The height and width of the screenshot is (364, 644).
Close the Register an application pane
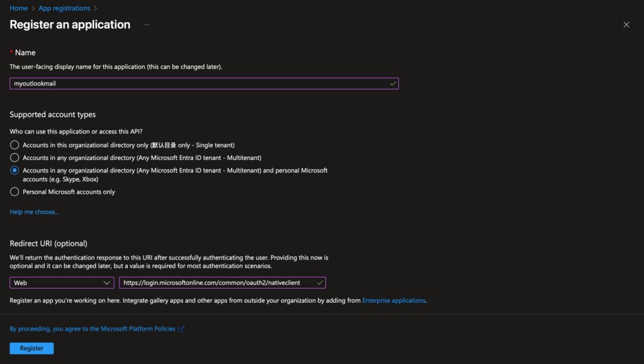[626, 25]
